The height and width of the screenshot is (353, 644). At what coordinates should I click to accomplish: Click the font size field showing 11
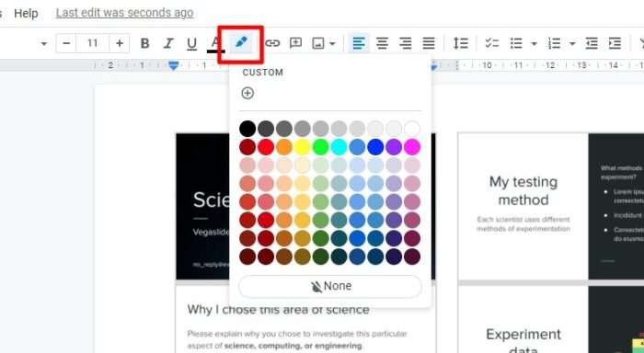[93, 43]
